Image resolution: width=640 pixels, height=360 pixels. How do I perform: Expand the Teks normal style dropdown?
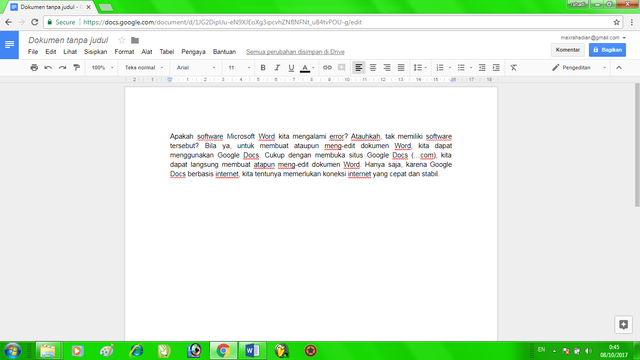point(144,68)
